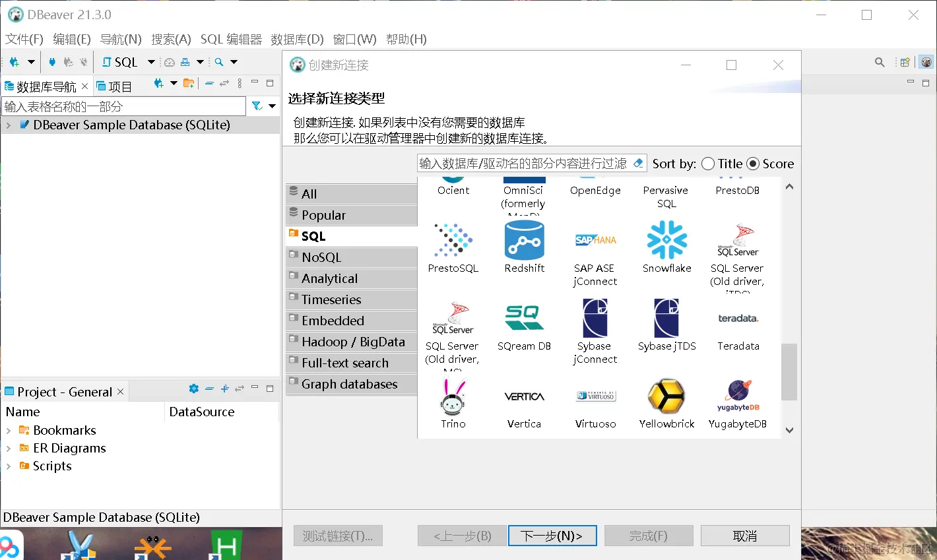Screen dimensions: 937x560
Task: Click the blue gear icon in Project panel
Action: point(194,389)
